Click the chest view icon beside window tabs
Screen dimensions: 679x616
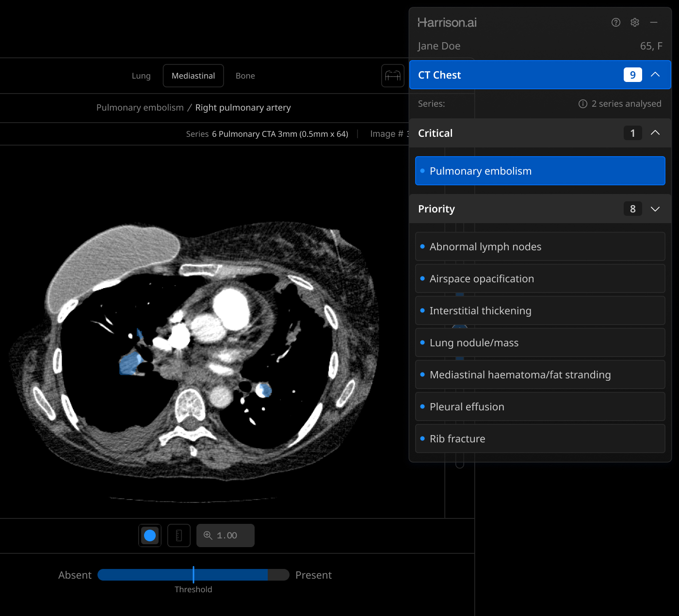coord(393,76)
